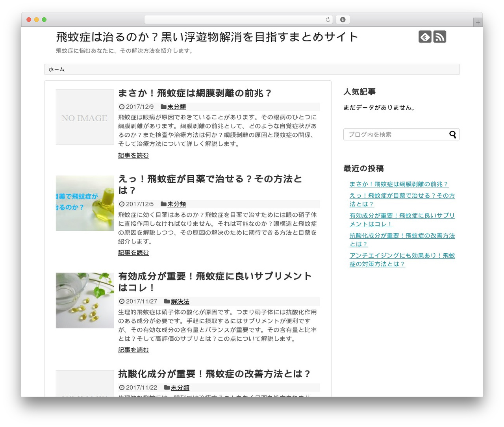Click the tagline 飛蚊症に悩むあなたに

tap(125, 51)
